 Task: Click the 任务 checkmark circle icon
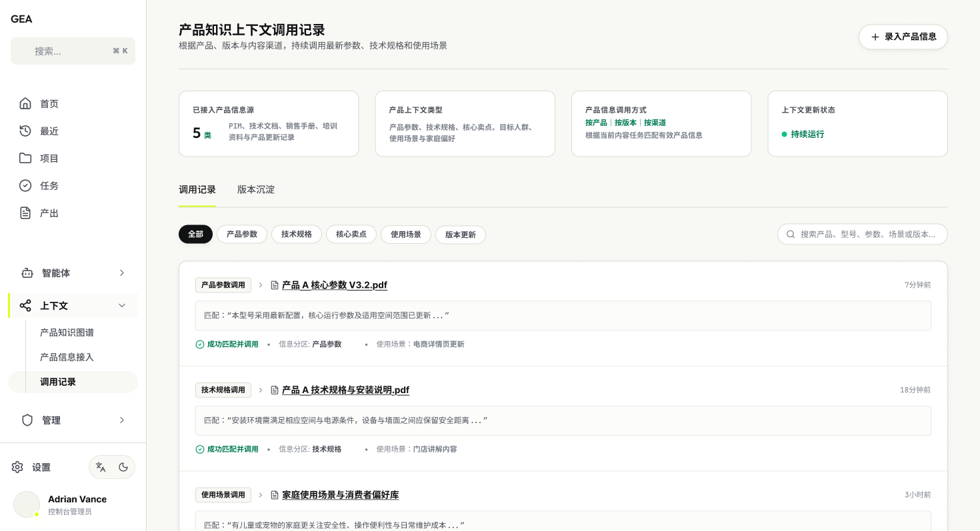pos(25,185)
